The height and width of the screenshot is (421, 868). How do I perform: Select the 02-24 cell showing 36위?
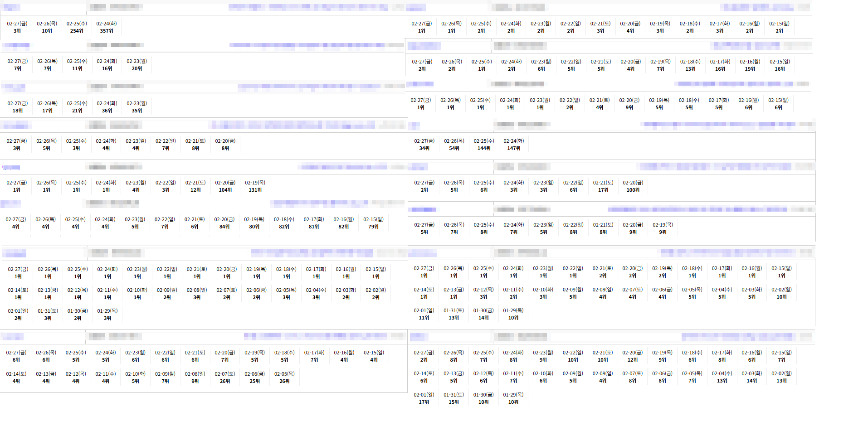tap(107, 107)
